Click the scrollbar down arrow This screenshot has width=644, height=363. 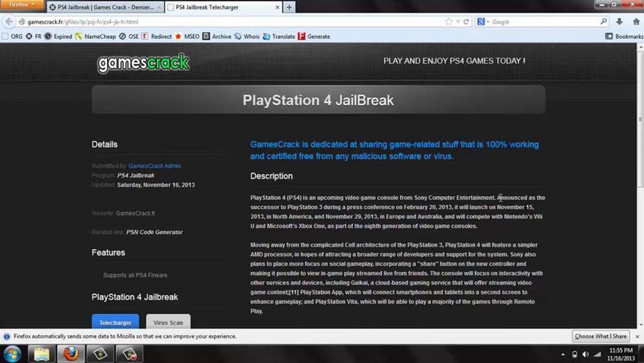click(640, 325)
